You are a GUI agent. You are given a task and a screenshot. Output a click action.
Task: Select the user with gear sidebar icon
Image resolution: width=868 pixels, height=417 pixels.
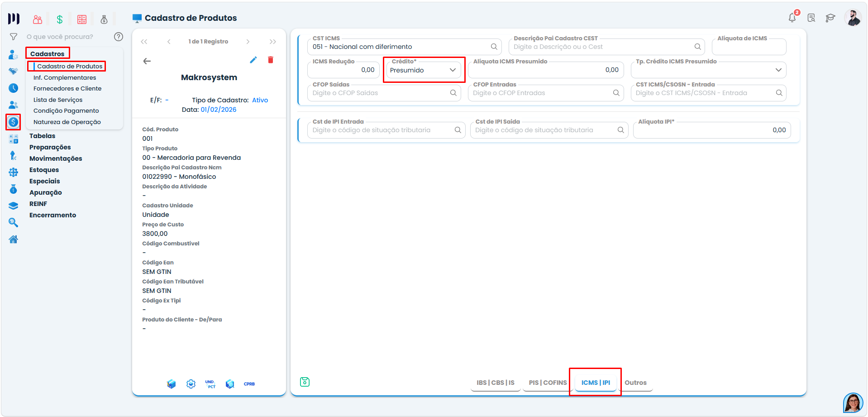click(x=14, y=55)
